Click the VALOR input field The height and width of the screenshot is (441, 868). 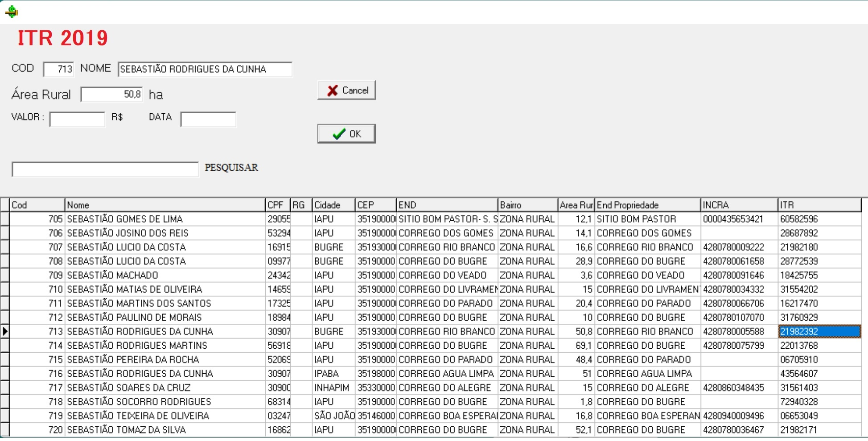coord(77,120)
